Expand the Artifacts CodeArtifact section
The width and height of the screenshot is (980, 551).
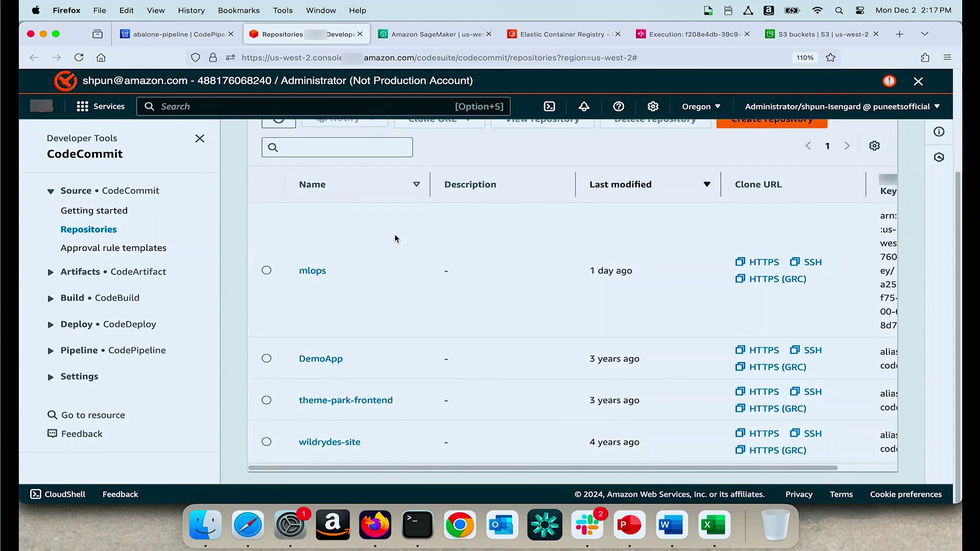click(51, 272)
